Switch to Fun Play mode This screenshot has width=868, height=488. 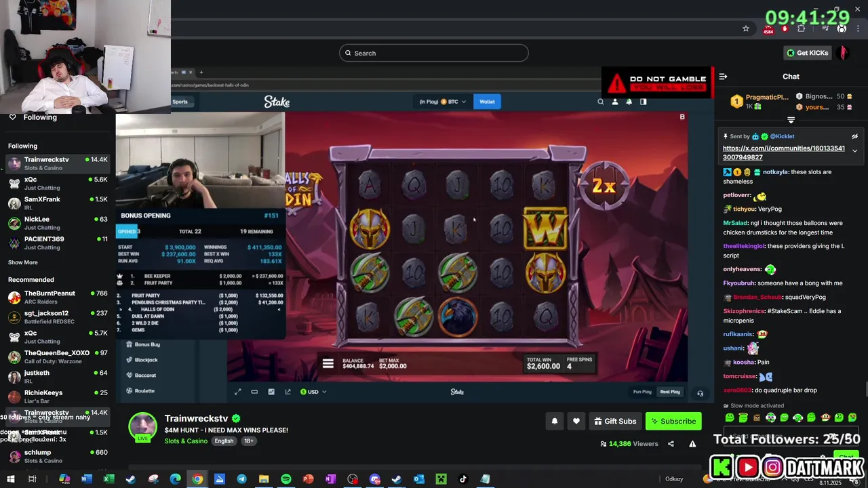pyautogui.click(x=642, y=392)
